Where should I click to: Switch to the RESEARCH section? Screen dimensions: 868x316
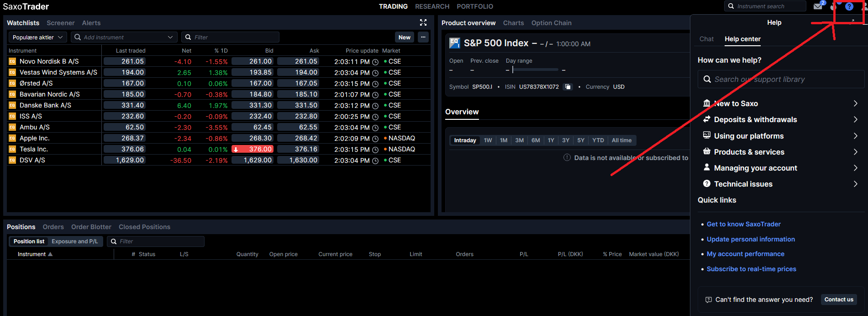click(x=432, y=6)
